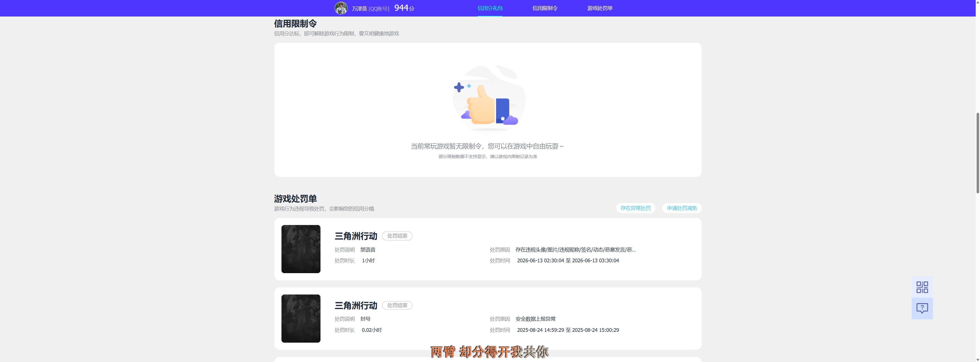The image size is (980, 362).
Task: Click the 封号 penalty description
Action: (365, 319)
